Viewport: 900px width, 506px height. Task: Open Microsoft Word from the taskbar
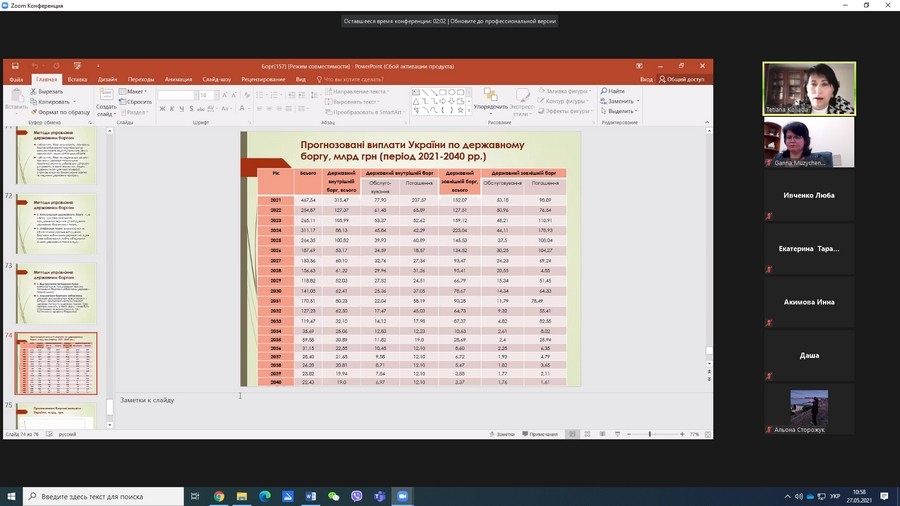(x=310, y=496)
